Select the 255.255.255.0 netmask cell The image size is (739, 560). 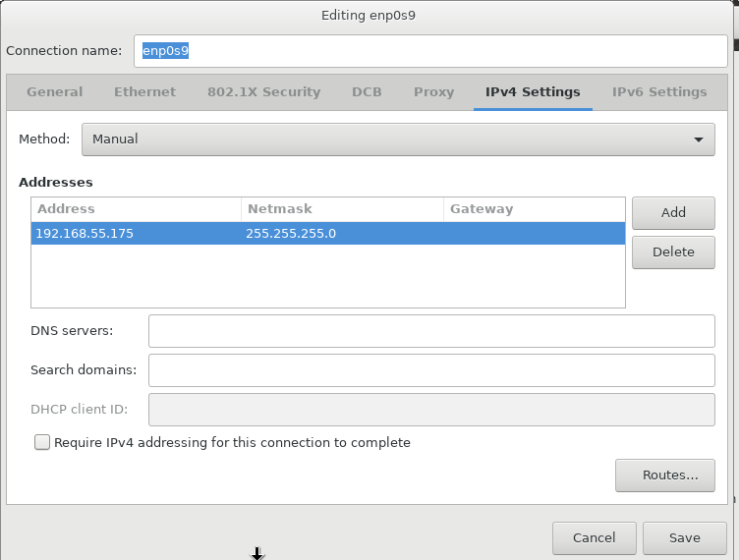click(342, 234)
